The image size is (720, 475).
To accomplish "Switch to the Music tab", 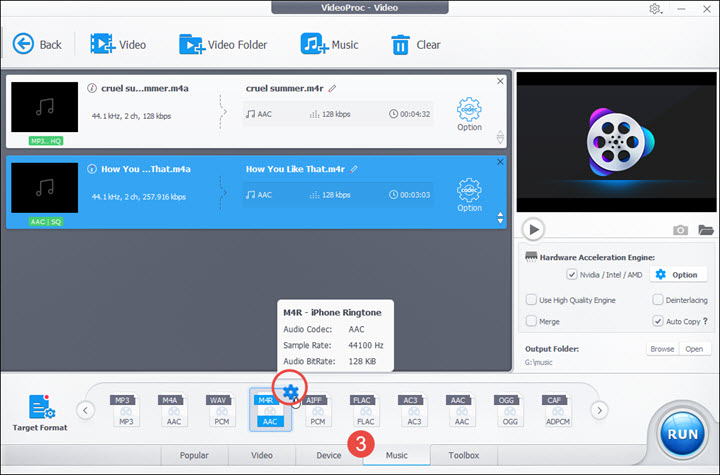I will (397, 455).
